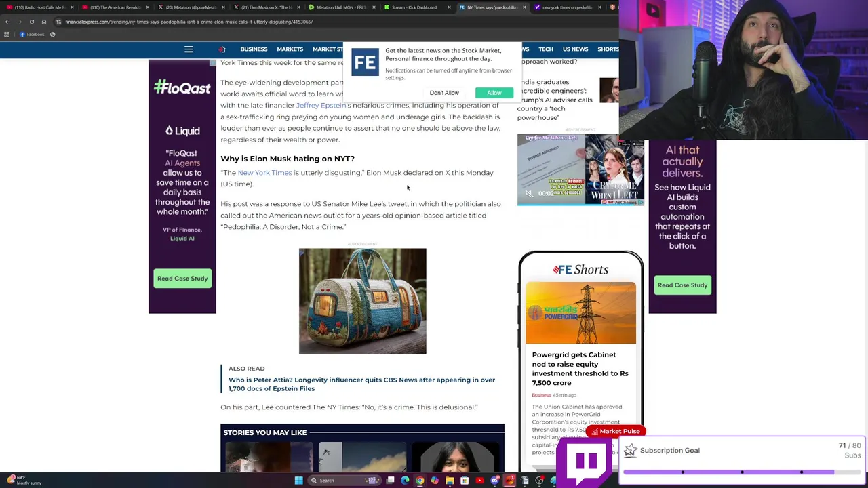Switch to Google Chrome in taskbar

tap(420, 481)
